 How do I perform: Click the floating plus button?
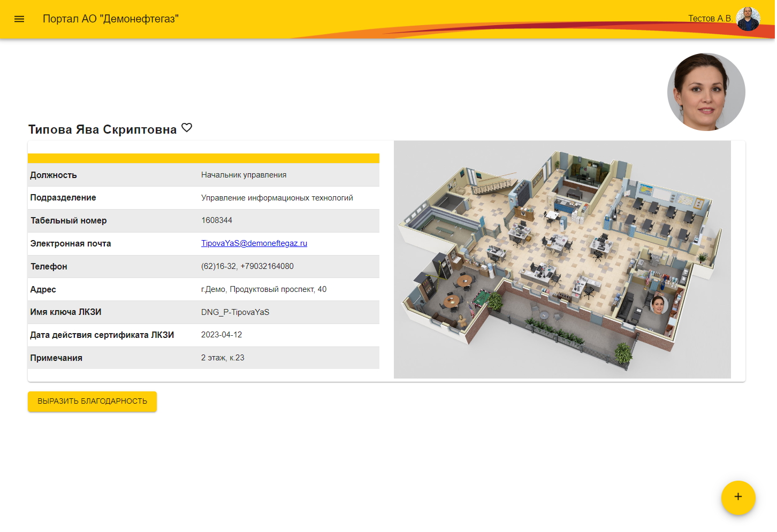click(738, 497)
